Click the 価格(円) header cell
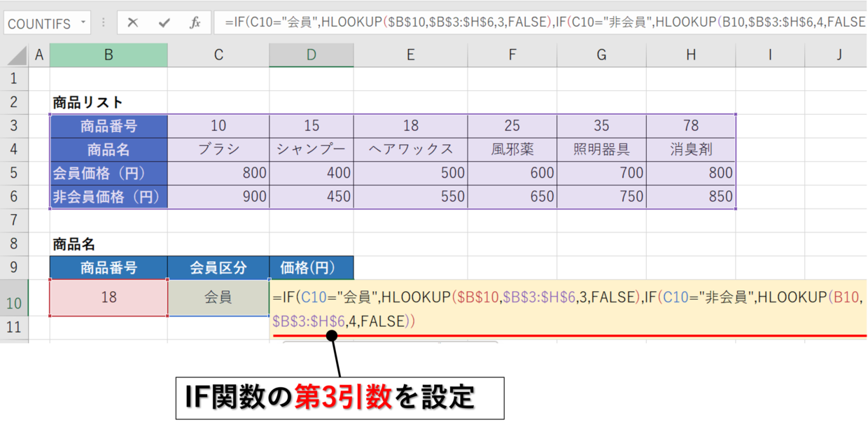Image resolution: width=868 pixels, height=434 pixels. click(311, 267)
